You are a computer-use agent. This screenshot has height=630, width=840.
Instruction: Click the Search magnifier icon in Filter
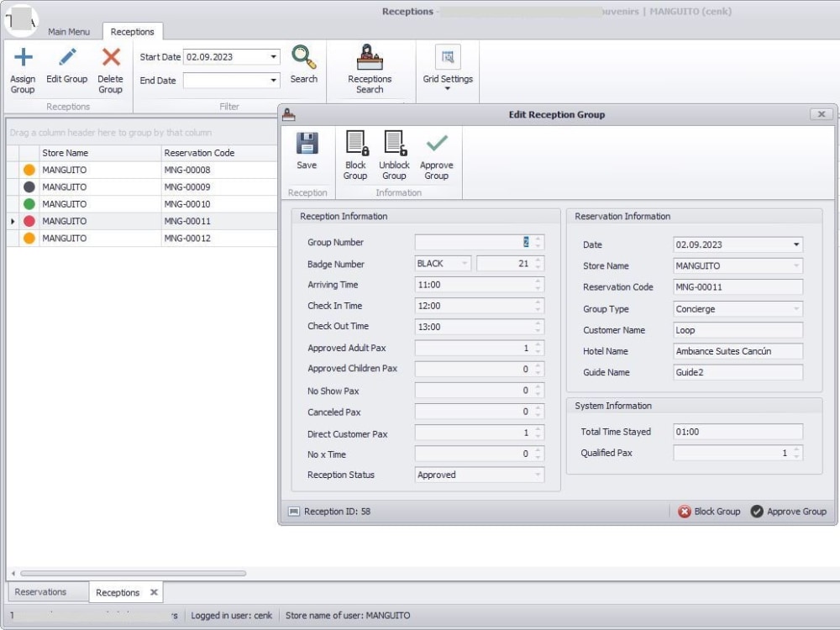[x=304, y=57]
